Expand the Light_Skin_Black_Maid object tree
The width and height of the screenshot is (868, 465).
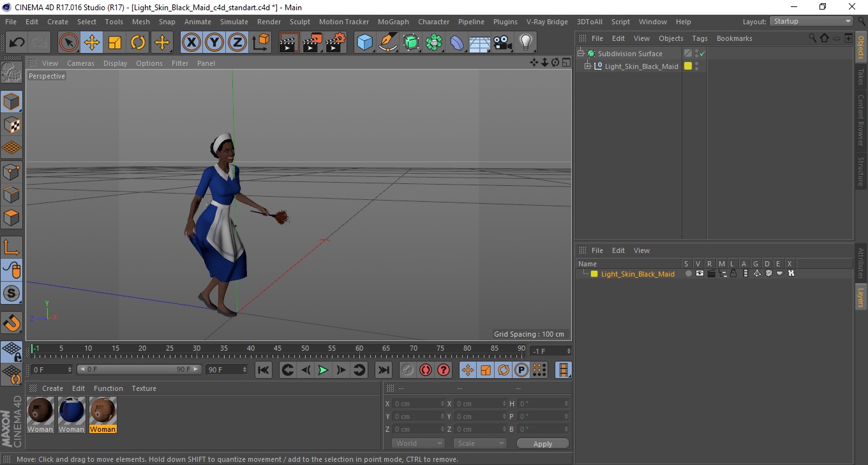click(588, 66)
